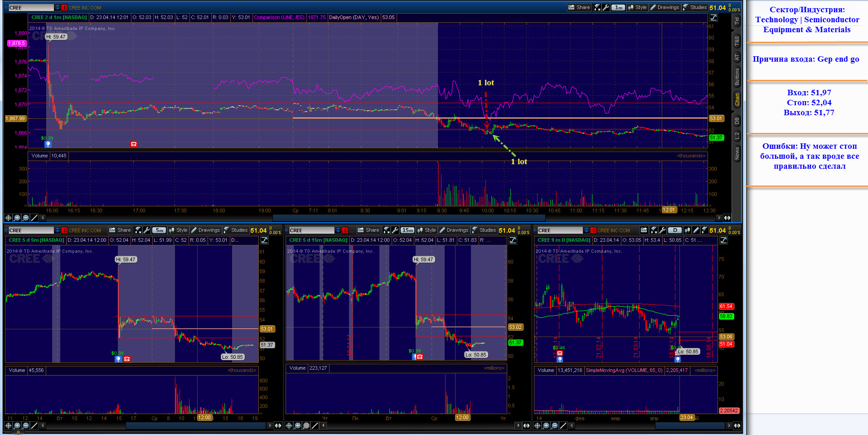
Task: Open candlestick style icon in daily chart
Action: [688, 230]
